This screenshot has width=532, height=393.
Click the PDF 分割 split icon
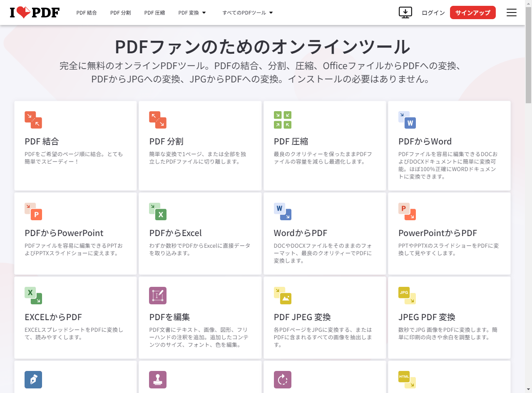(158, 120)
